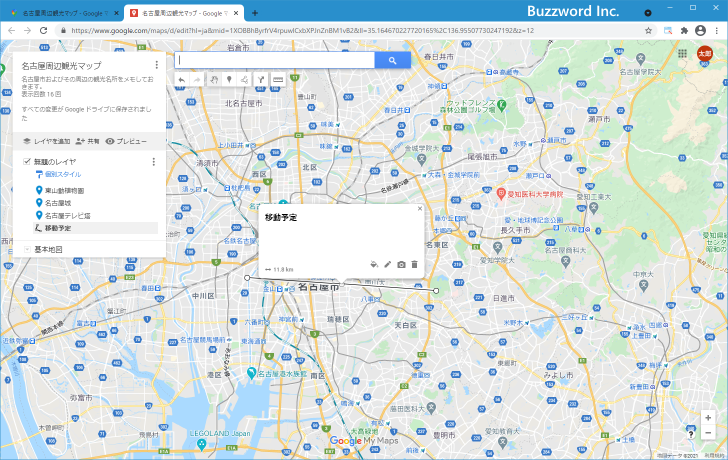Screen dimensions: 728x460
Task: Select 東山動植物園 in the layer list
Action: click(x=64, y=190)
